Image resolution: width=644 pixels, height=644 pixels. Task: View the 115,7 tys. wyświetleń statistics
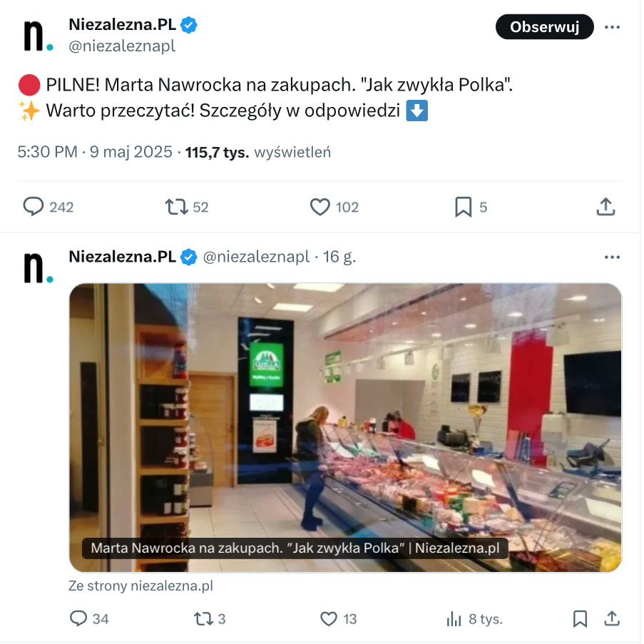point(257,152)
